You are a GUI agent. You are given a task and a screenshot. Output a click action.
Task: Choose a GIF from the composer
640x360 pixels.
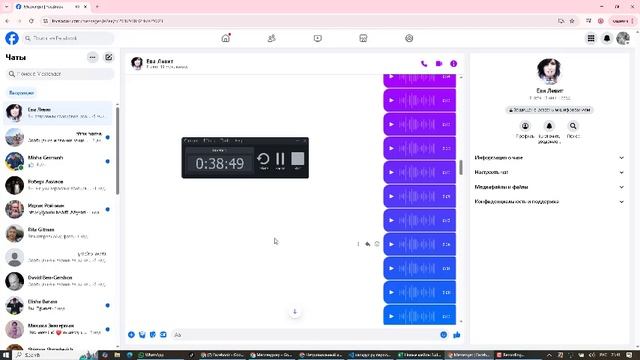(x=163, y=335)
